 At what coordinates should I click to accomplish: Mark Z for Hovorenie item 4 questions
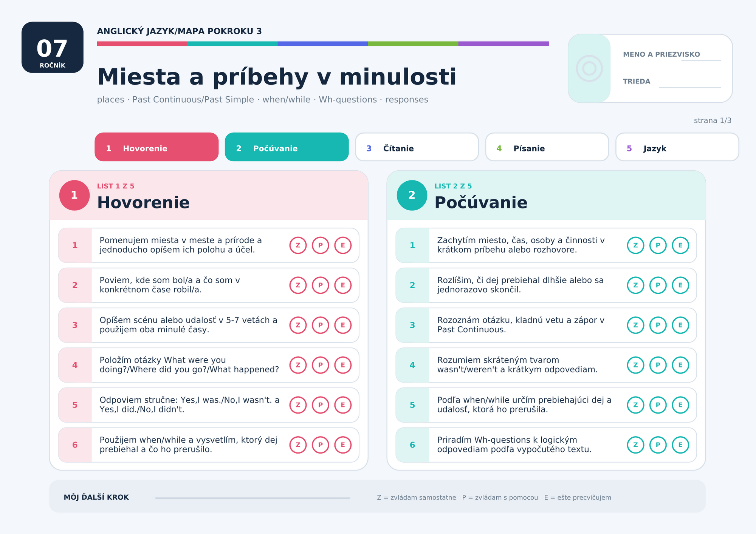click(x=298, y=365)
